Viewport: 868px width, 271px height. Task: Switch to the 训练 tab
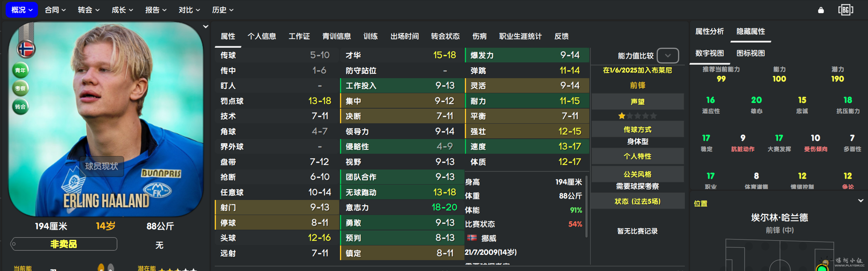(x=370, y=36)
